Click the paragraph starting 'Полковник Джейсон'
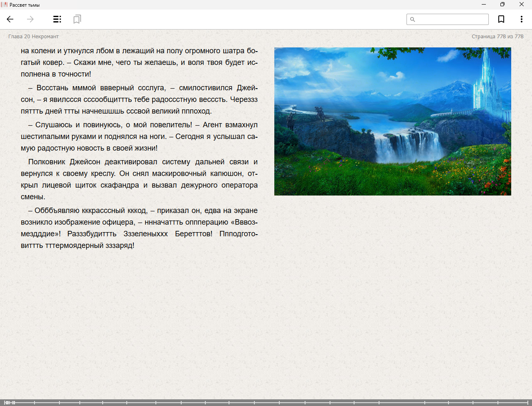532x406 pixels. coord(139,179)
